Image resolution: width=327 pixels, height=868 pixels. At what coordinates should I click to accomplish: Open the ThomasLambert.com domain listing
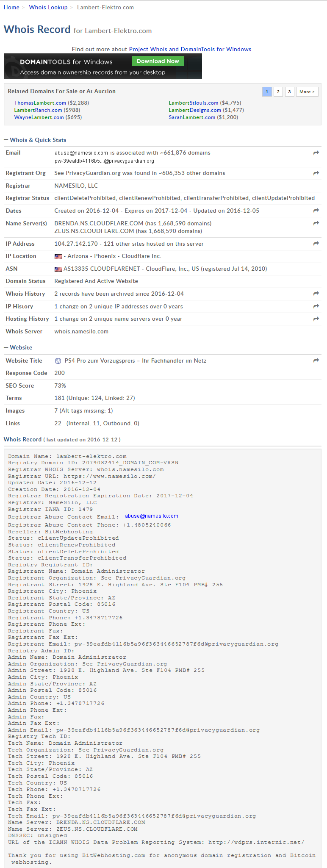40,103
